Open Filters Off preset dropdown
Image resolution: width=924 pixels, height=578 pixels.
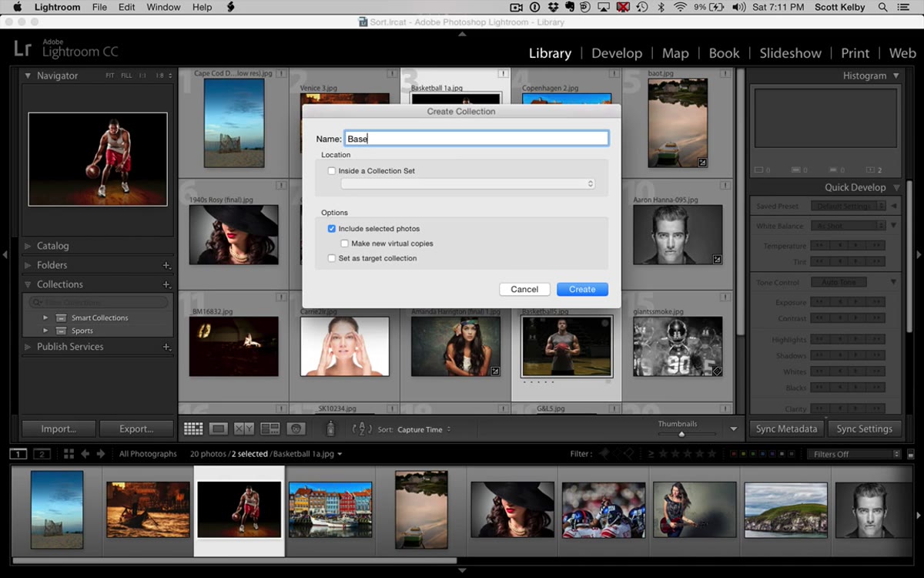click(x=855, y=454)
